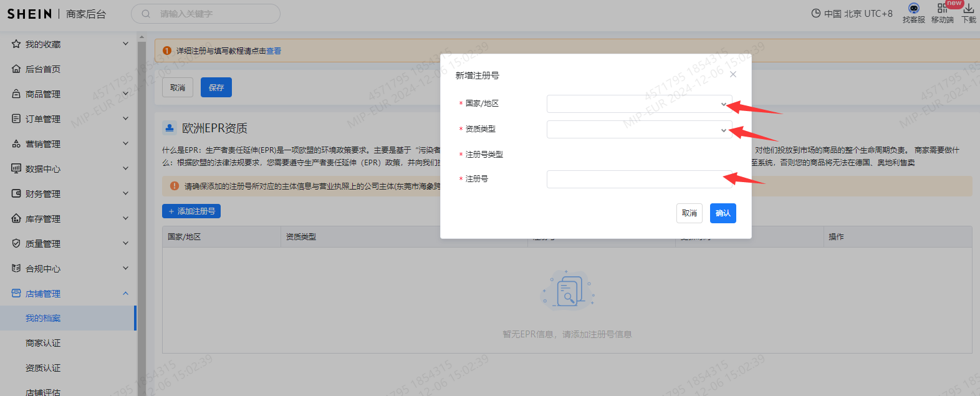Expand 商品管理 menu chevron
The width and height of the screenshot is (980, 396).
click(125, 94)
